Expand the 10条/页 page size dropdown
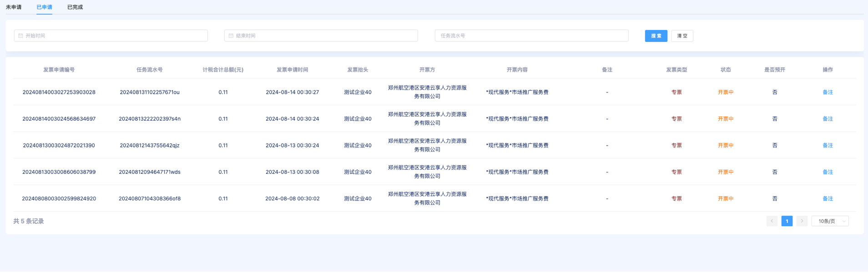Viewport: 868px width, 273px height. tap(830, 221)
